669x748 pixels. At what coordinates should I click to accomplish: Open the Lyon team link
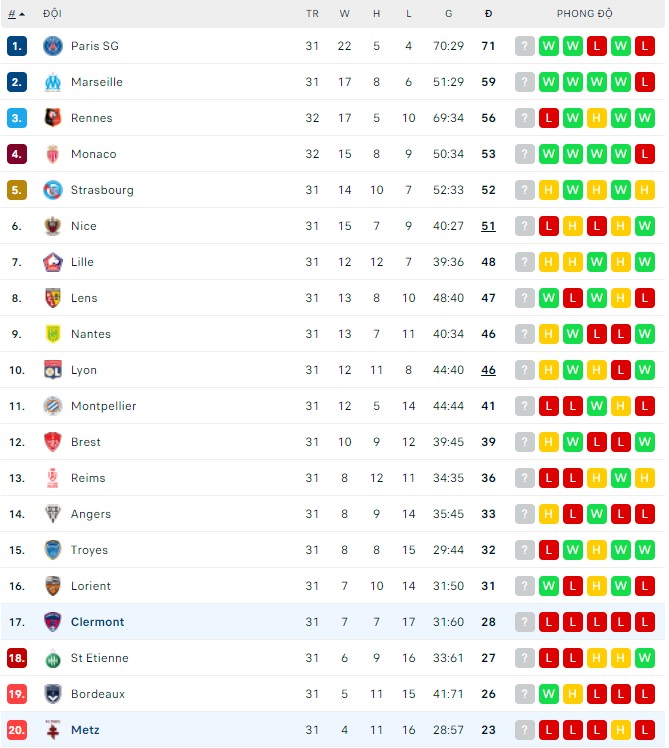click(x=84, y=370)
